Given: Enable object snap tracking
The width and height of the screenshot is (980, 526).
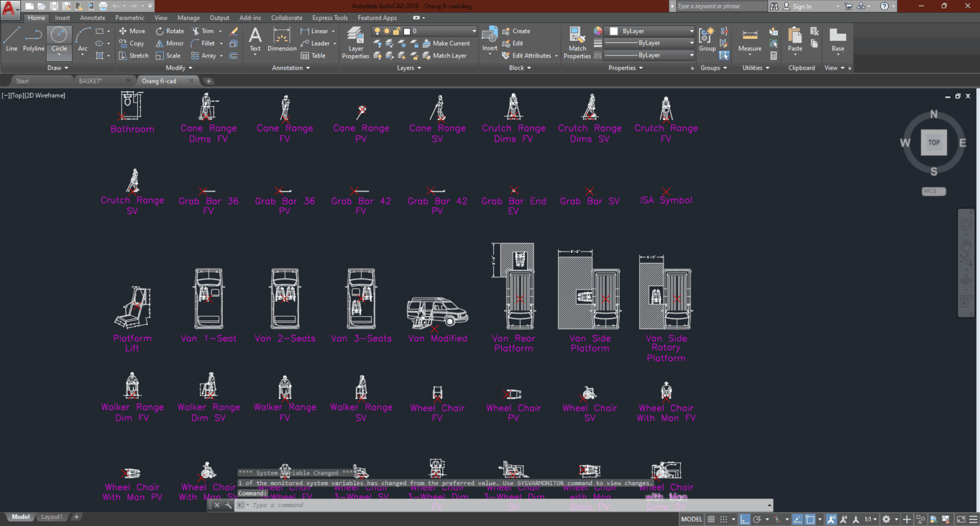Looking at the screenshot, I should point(798,519).
